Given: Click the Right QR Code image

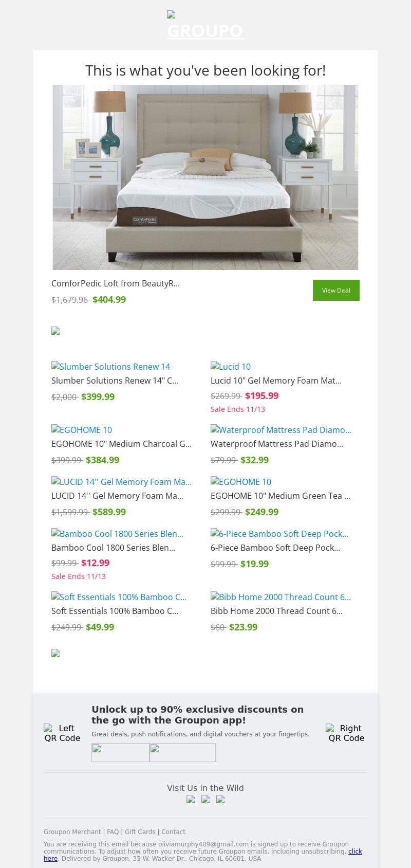Looking at the screenshot, I should [346, 733].
